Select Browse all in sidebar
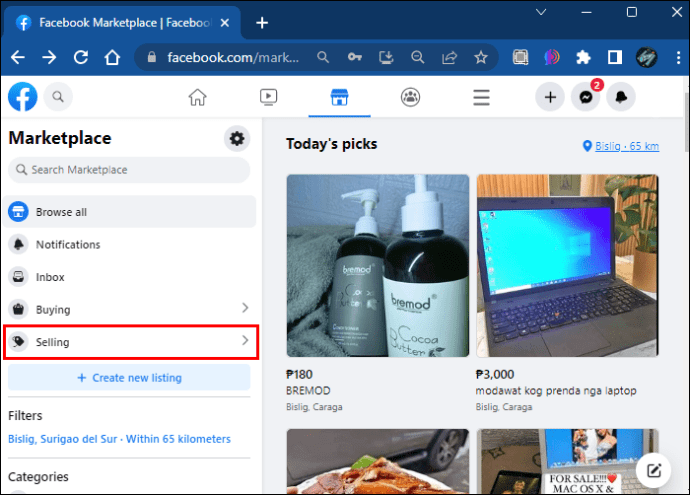The width and height of the screenshot is (690, 495). (129, 212)
